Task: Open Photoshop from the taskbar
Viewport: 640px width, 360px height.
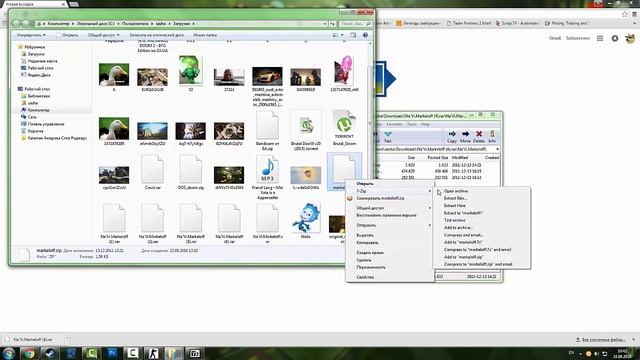Action: 112,353
